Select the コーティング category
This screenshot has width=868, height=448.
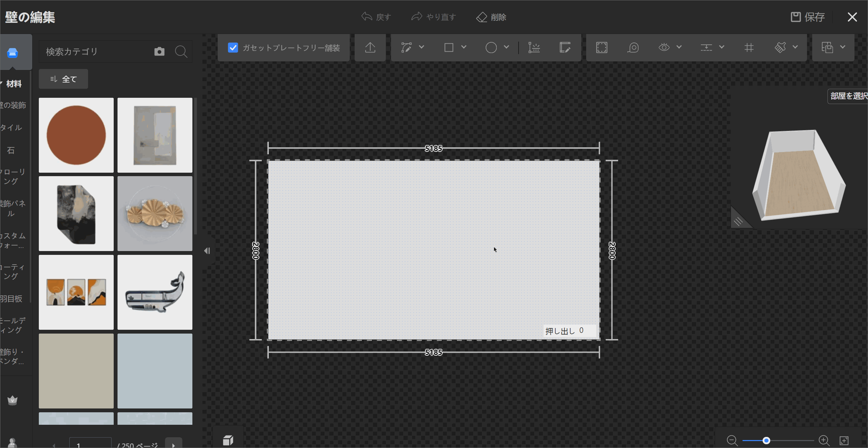12,272
